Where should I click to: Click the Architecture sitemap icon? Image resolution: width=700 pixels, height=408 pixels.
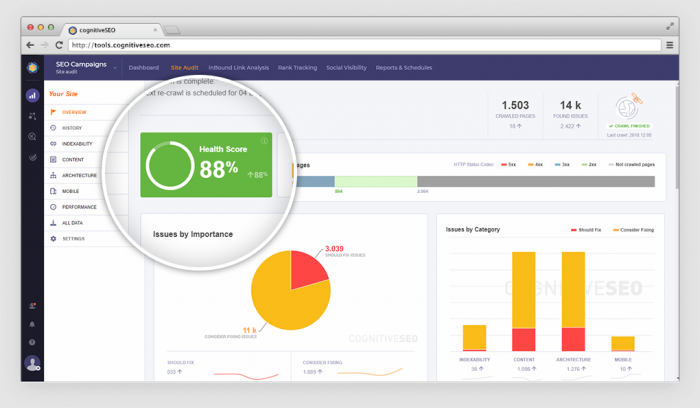[53, 175]
